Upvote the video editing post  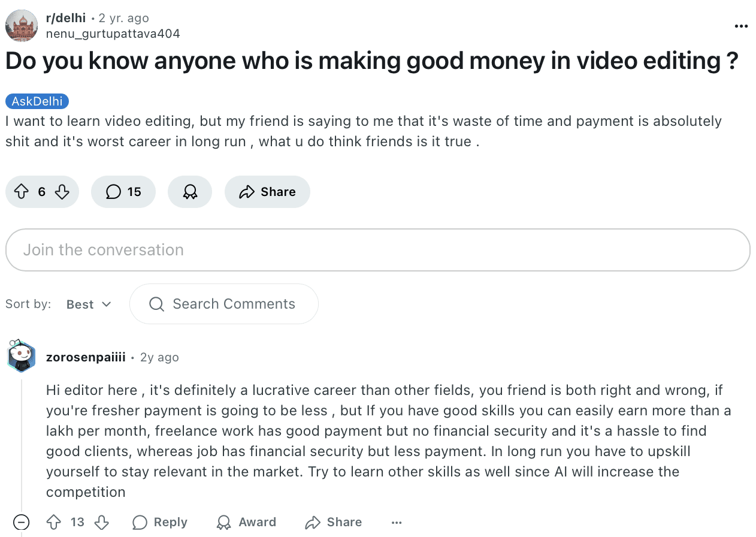pos(21,192)
